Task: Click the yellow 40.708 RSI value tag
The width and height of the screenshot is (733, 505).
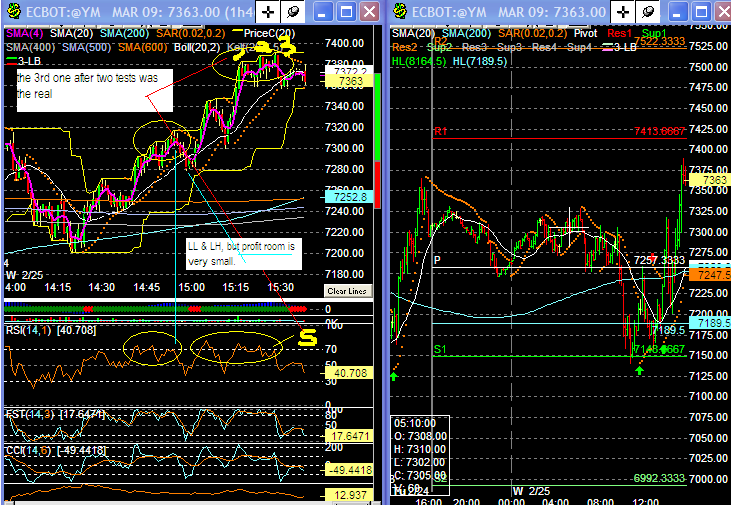Action: (x=349, y=373)
